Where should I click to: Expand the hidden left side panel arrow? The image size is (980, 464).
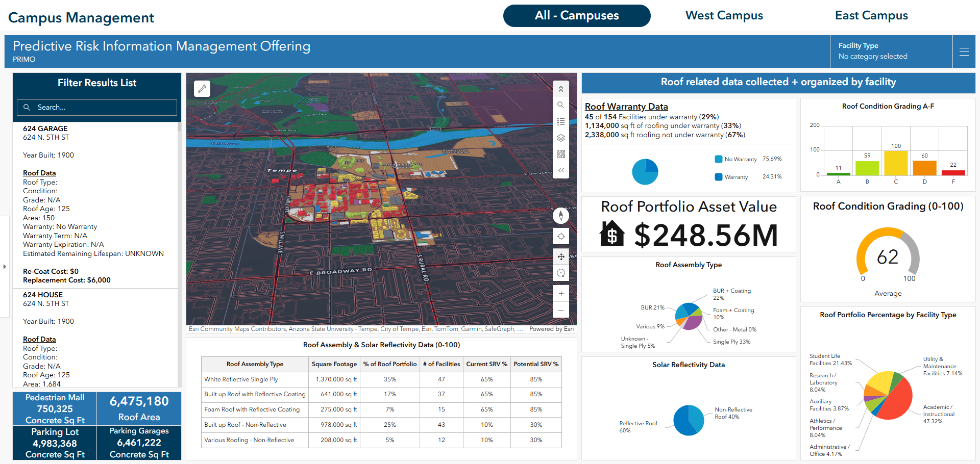[x=5, y=266]
